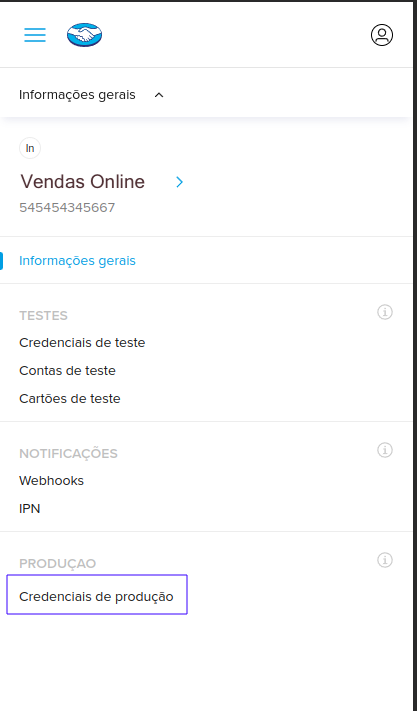Open Webhooks notifications settings

click(51, 480)
